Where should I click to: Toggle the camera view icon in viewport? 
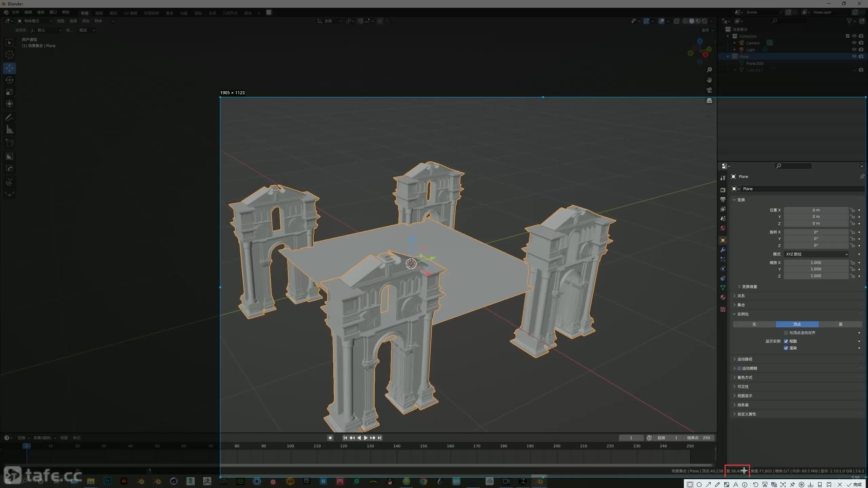coord(709,90)
